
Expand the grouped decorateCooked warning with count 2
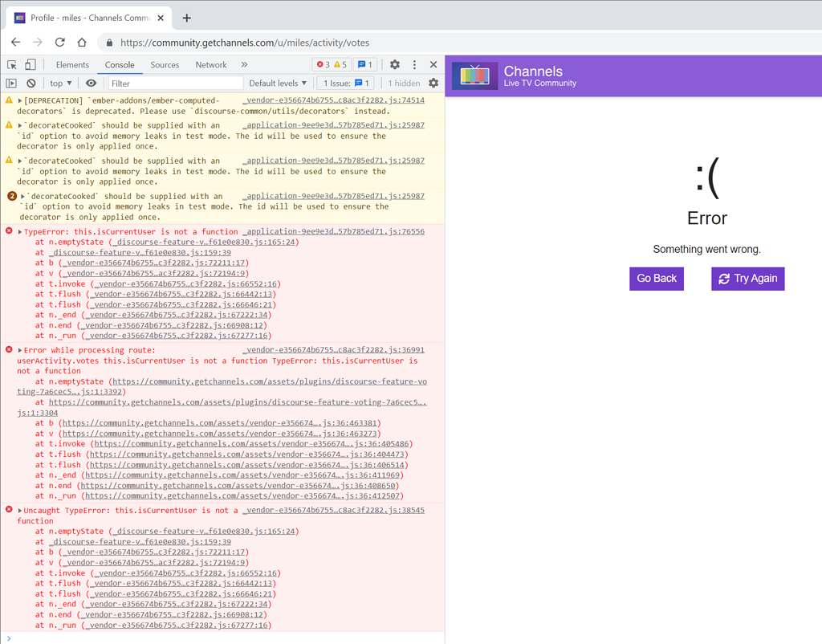(x=22, y=196)
